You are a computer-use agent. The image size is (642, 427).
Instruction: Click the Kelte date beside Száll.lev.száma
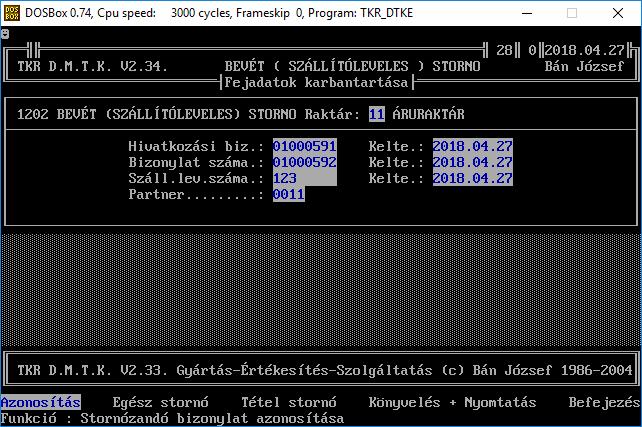(472, 178)
